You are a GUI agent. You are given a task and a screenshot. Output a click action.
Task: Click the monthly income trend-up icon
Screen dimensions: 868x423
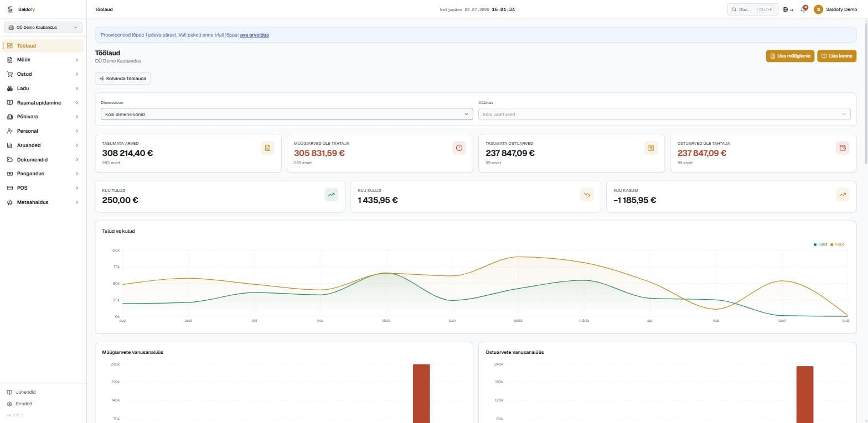click(331, 195)
